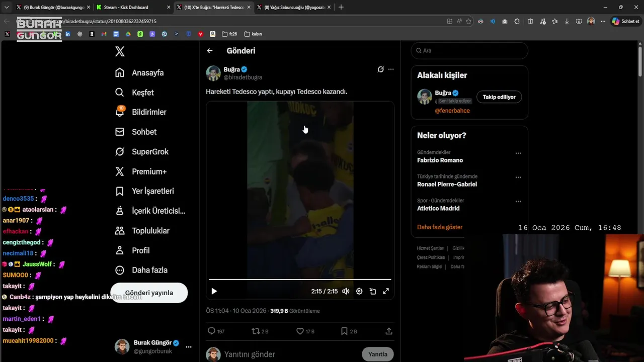Image resolution: width=644 pixels, height=362 pixels.
Task: Mute the video volume
Action: (x=346, y=291)
